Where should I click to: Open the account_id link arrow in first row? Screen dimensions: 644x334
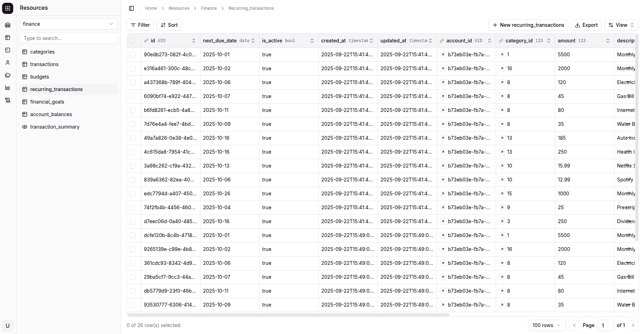[443, 55]
